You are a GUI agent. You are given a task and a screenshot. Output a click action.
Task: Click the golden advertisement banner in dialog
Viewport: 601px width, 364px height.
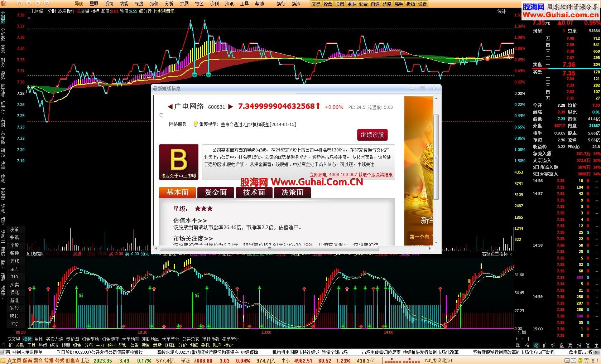pyautogui.click(x=418, y=170)
